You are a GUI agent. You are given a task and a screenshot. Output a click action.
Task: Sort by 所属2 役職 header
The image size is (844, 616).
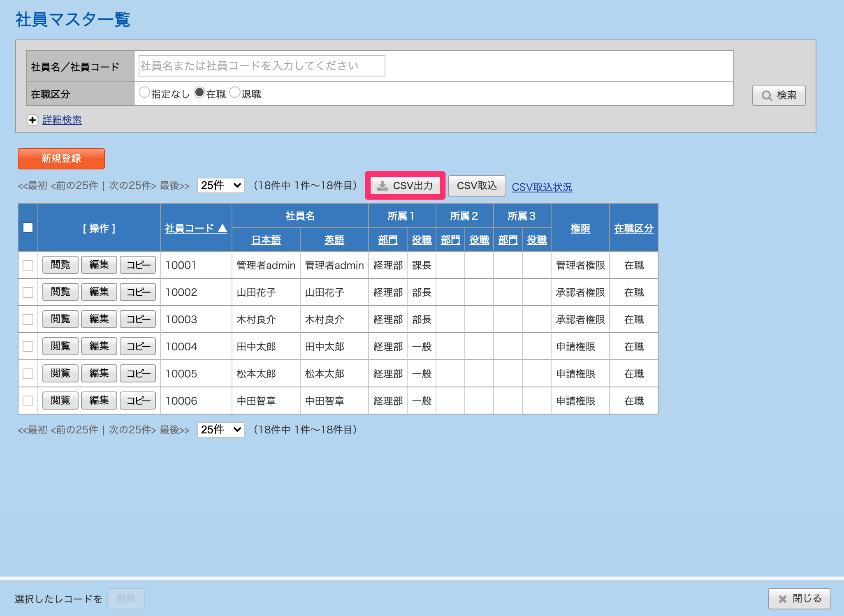[479, 240]
